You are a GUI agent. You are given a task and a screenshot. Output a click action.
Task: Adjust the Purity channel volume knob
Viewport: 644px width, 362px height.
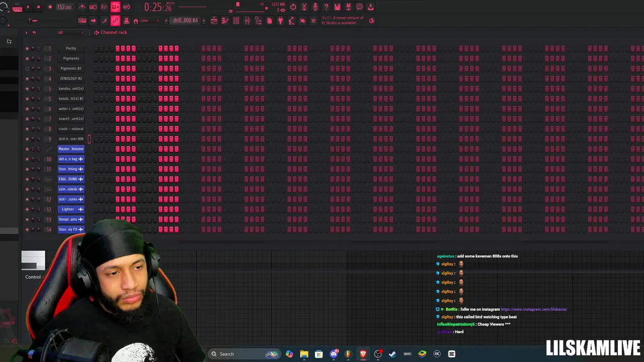click(39, 48)
